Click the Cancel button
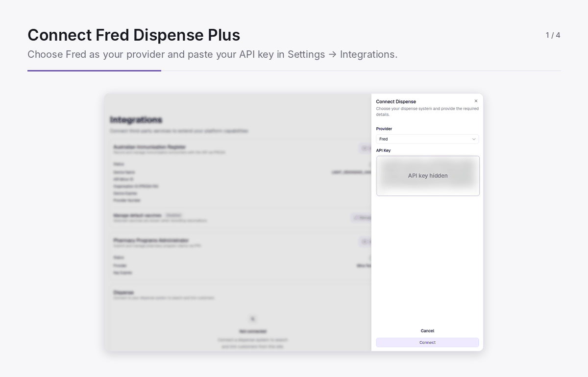The width and height of the screenshot is (588, 377). [427, 331]
